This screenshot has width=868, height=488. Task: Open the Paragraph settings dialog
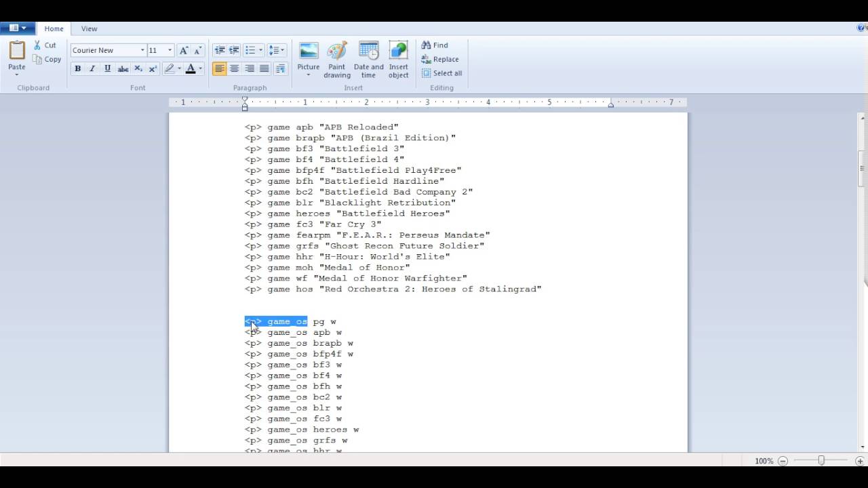tap(281, 68)
